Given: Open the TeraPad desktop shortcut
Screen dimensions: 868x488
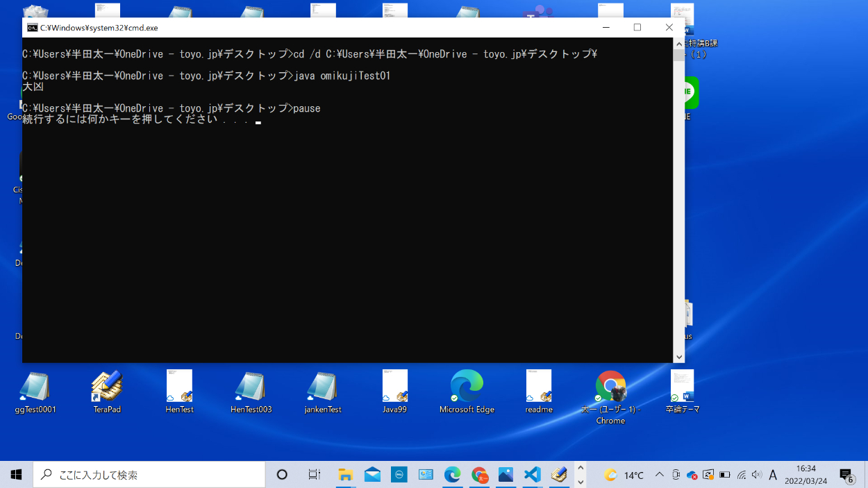Looking at the screenshot, I should [107, 387].
